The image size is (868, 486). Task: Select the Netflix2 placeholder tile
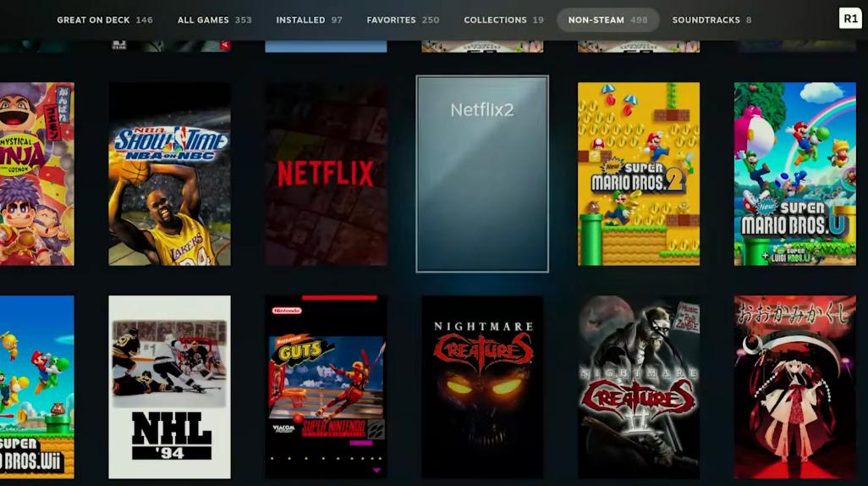coord(482,174)
